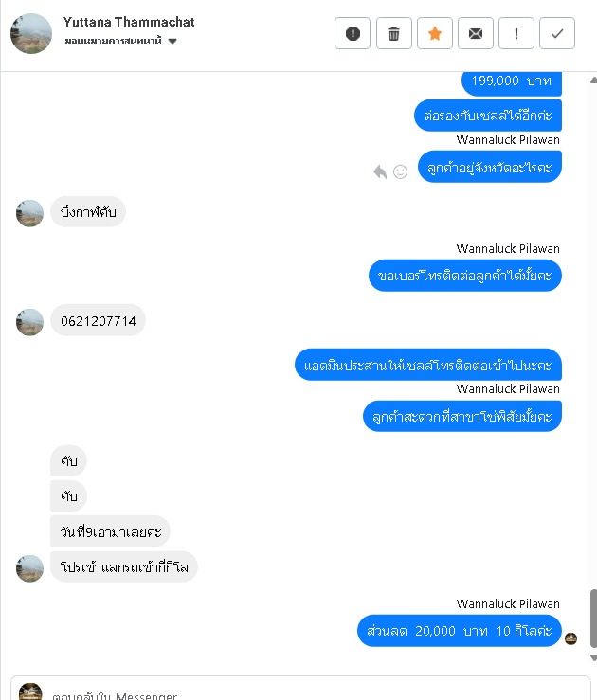
Task: Click the page avatar in the reply box
Action: (30, 692)
